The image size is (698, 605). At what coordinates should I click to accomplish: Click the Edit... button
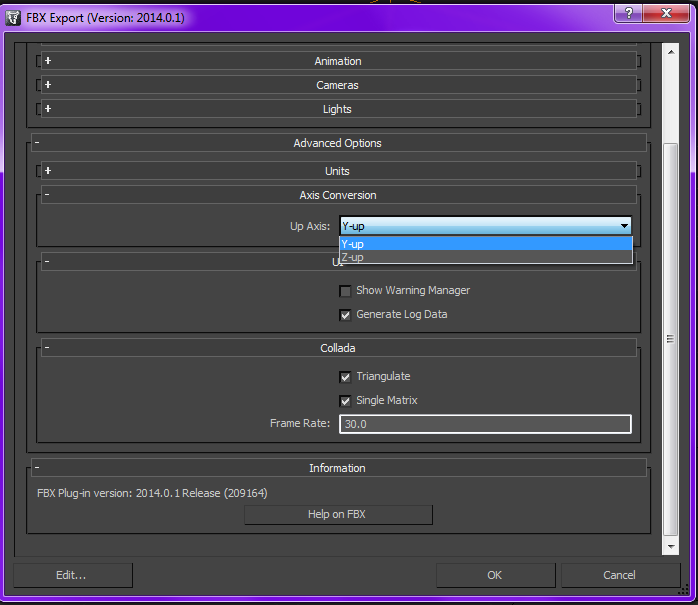point(73,575)
